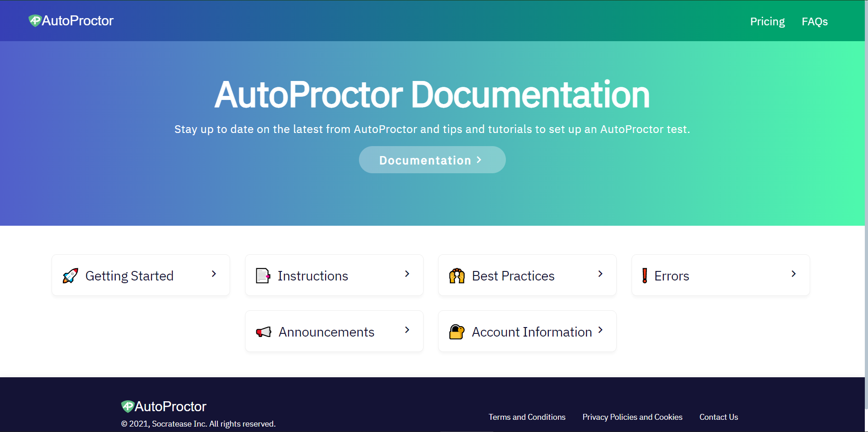Screen dimensions: 868x432
Task: Click the red exclamation icon beside Errors
Action: (x=645, y=275)
